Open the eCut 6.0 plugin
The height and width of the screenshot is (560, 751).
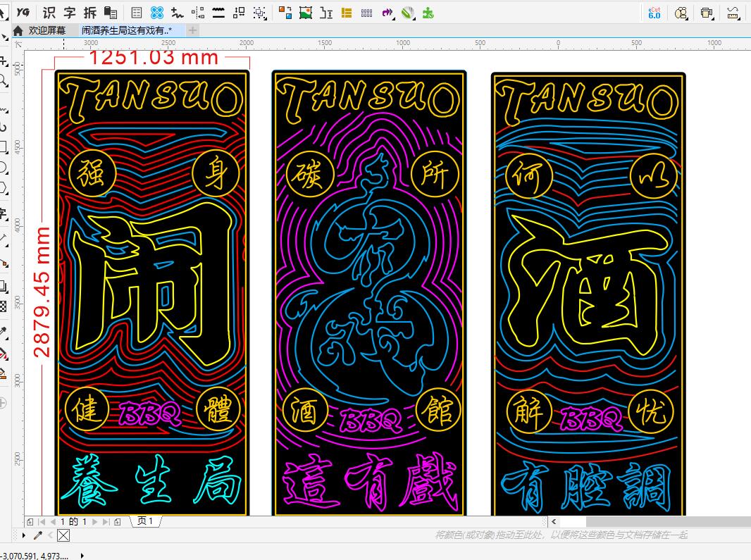(654, 13)
